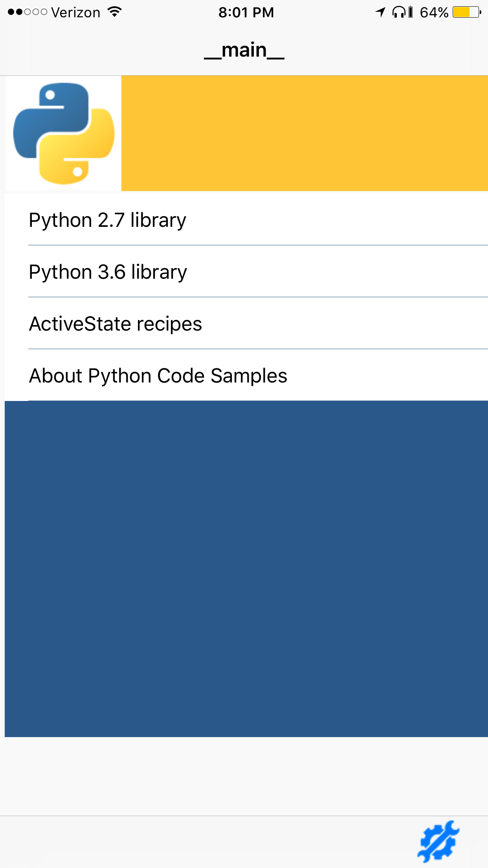Tap the 64% battery percentage

click(434, 12)
